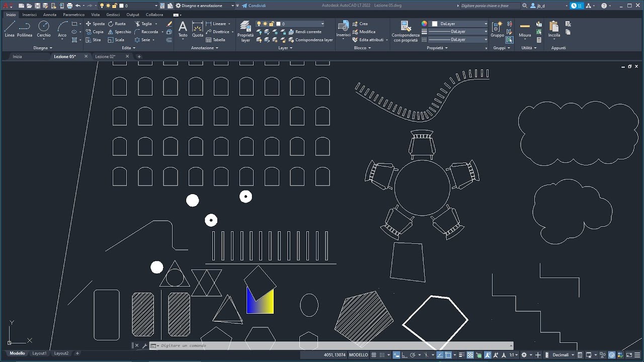This screenshot has height=362, width=644.
Task: Open the 1:1 annotation scale dropdown
Action: coord(513,355)
